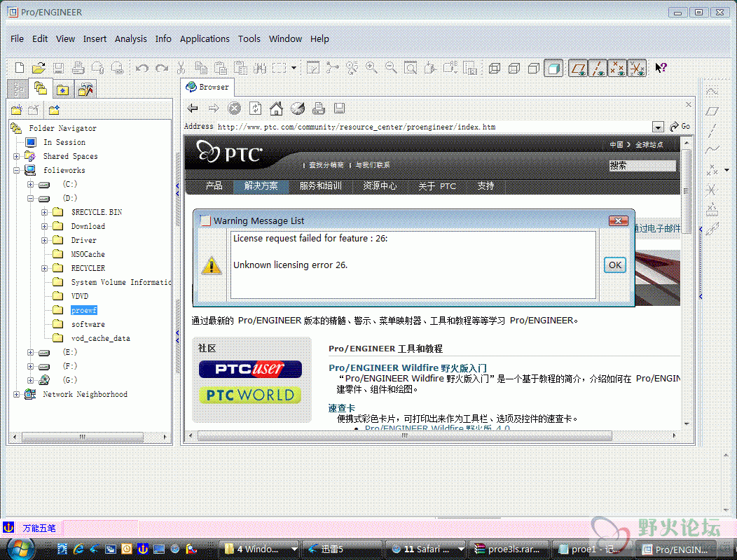Click browser History icon
Screen dimensions: 737x560
298,108
